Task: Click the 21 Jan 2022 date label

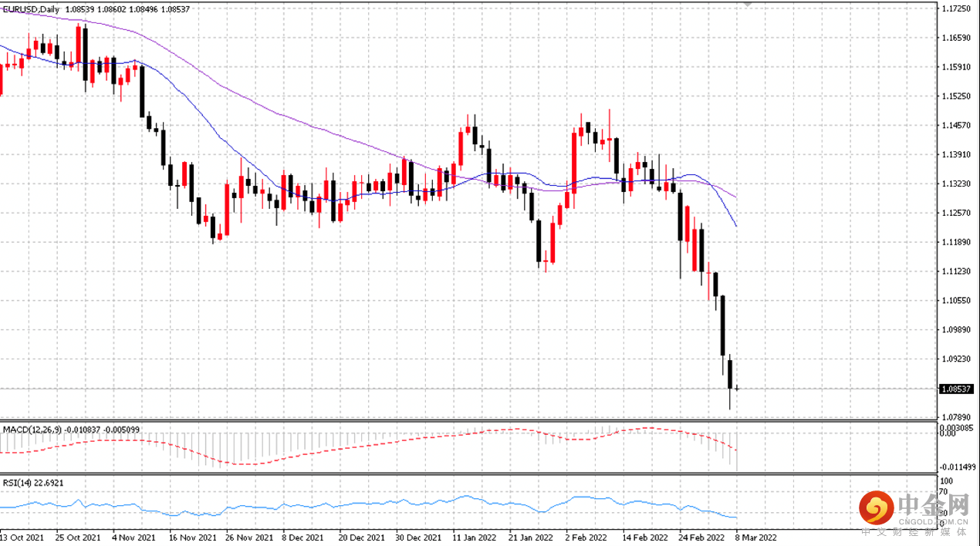Action: coord(531,537)
